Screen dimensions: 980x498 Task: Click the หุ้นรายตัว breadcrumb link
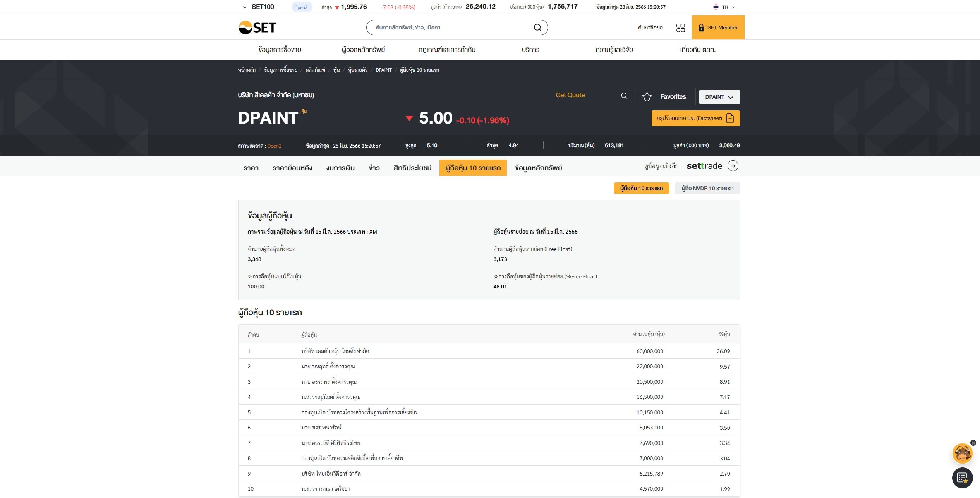pyautogui.click(x=357, y=70)
